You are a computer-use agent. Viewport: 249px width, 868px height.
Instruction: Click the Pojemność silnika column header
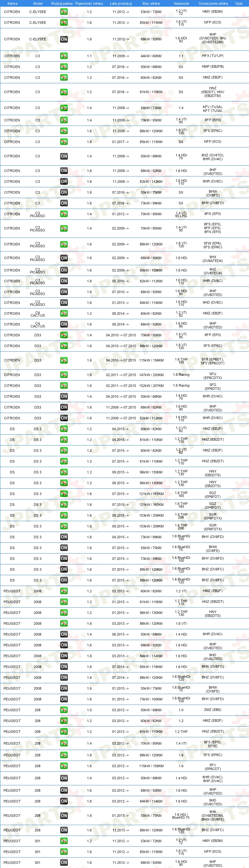89,3
